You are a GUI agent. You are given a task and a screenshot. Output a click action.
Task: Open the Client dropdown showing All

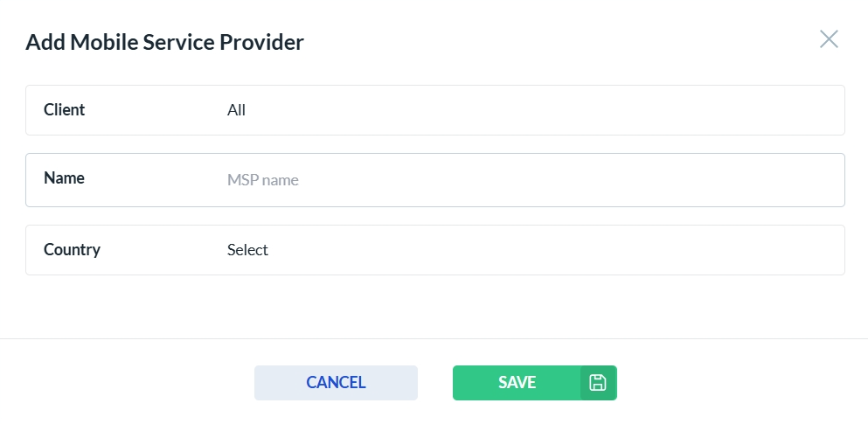coord(533,110)
